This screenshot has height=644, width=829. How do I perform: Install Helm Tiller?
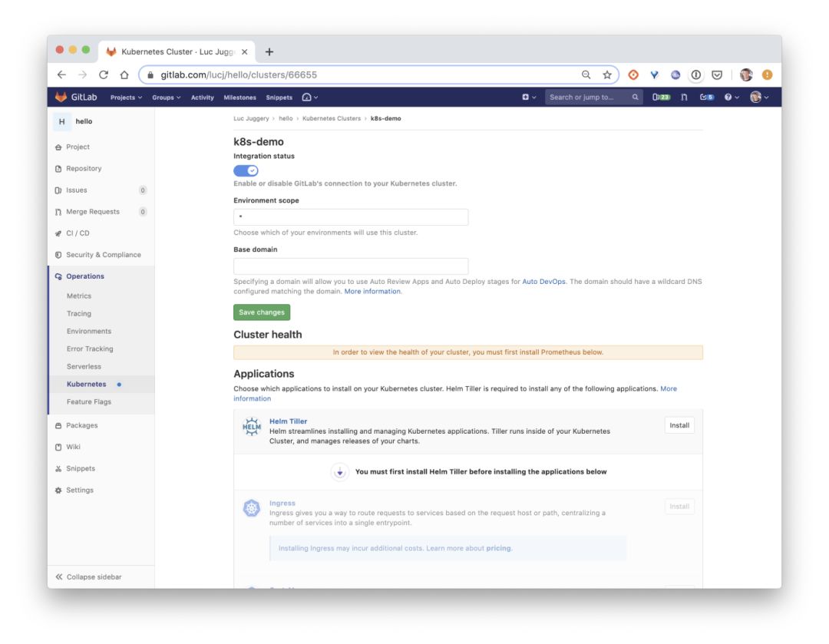[x=679, y=425]
